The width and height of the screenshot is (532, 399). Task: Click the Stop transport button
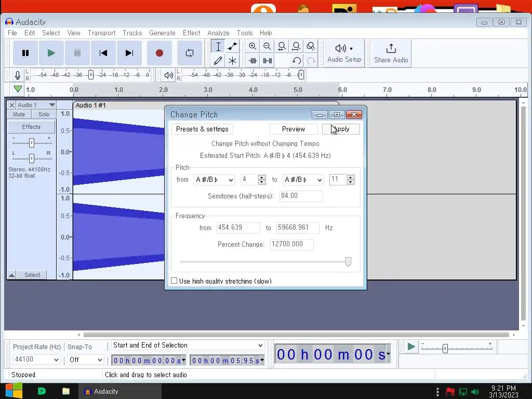[77, 53]
